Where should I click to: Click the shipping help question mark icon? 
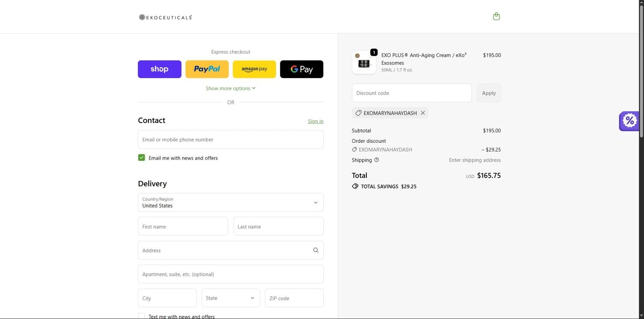377,160
